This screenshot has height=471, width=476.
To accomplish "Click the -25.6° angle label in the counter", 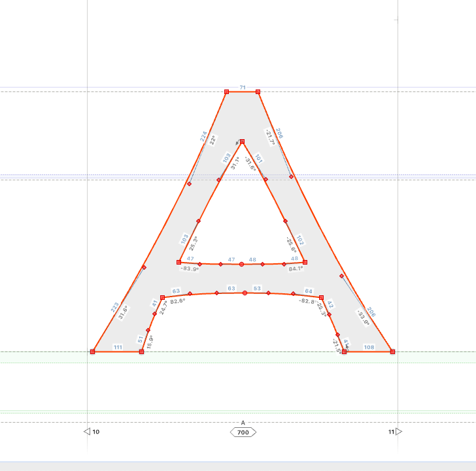I will tap(291, 244).
